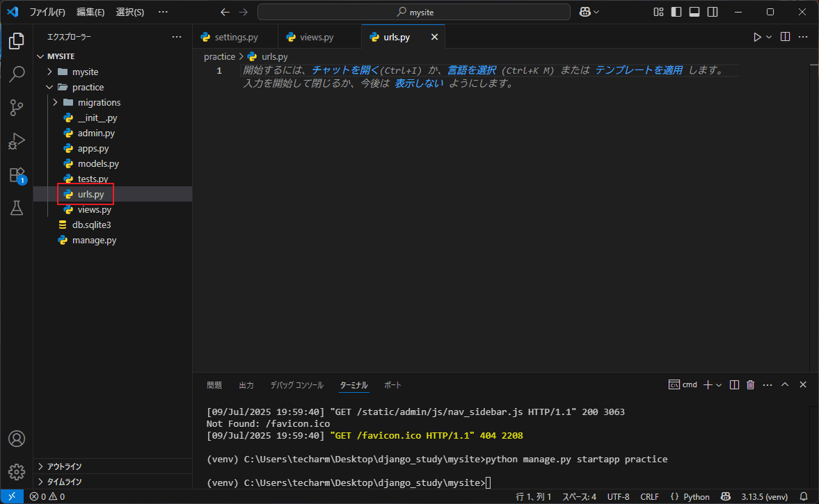Open the Search view icon

coord(17,74)
